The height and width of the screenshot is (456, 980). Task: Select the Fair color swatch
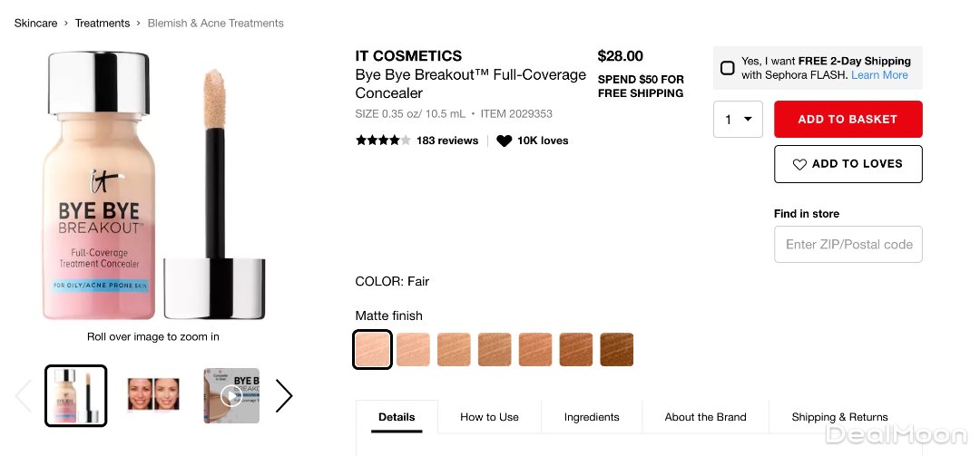[373, 349]
